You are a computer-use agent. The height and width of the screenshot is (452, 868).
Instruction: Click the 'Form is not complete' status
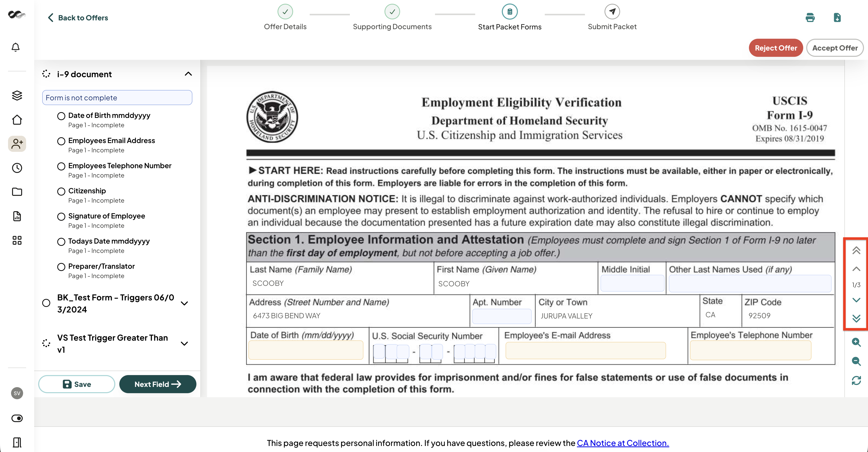point(117,98)
